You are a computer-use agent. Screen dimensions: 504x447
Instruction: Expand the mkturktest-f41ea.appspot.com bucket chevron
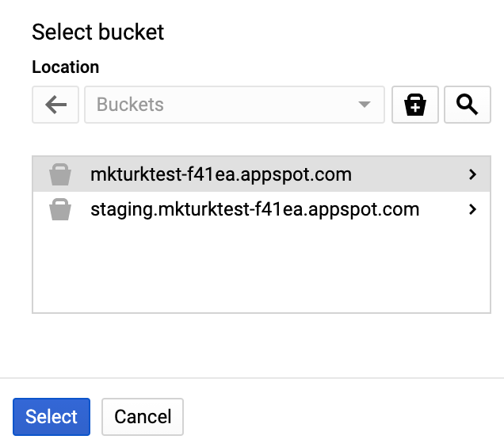[x=473, y=174]
